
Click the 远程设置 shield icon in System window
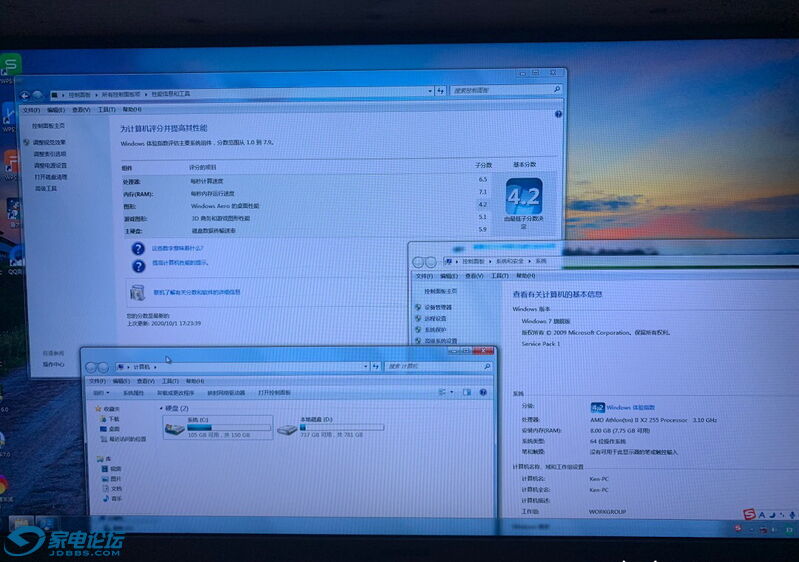pos(418,318)
